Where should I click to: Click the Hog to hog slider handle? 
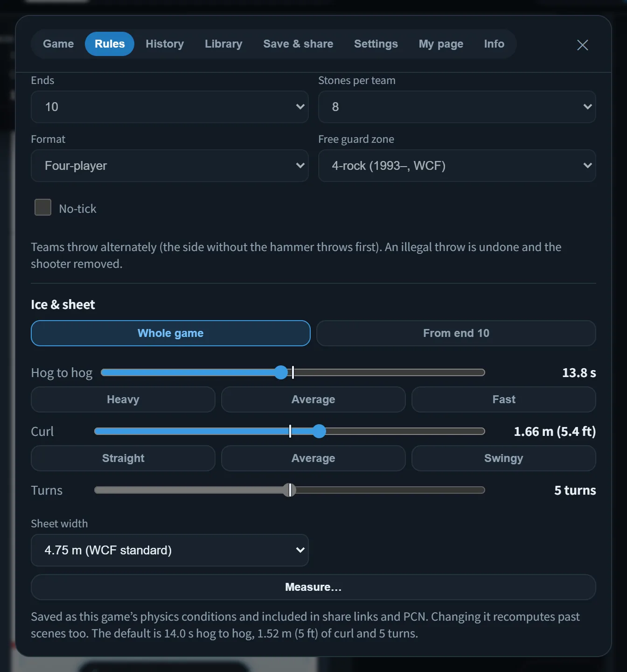[281, 372]
